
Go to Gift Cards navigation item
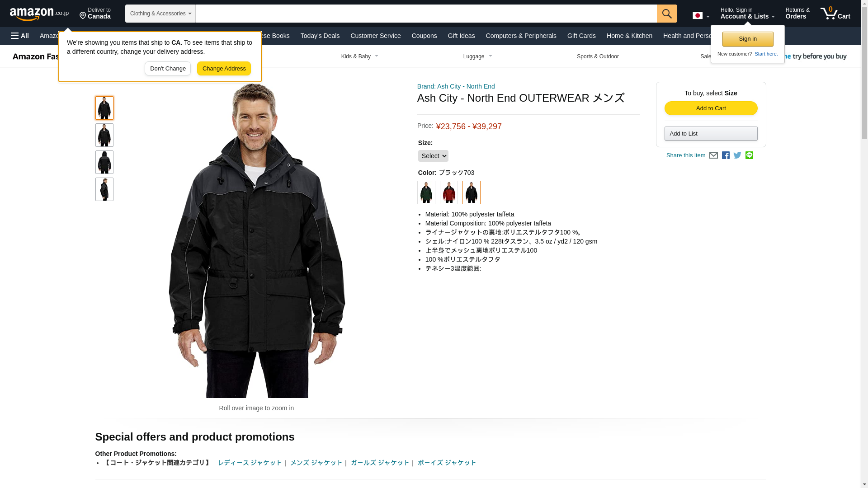[x=581, y=36]
